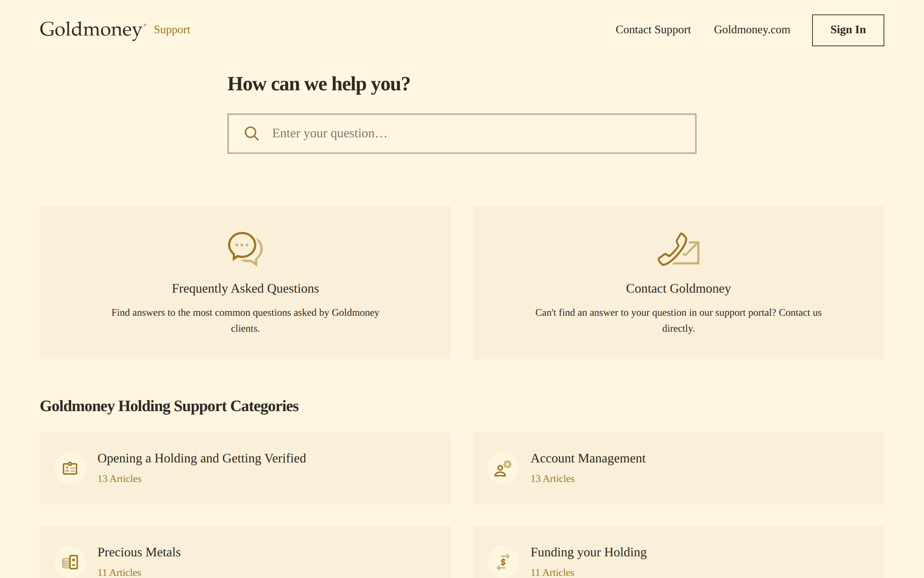Viewport: 924px width, 578px height.
Task: Open the Contact Support nav link
Action: (x=653, y=30)
